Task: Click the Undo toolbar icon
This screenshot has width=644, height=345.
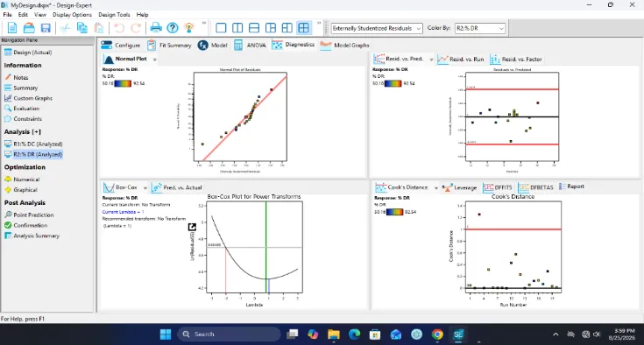Action: pyautogui.click(x=119, y=28)
